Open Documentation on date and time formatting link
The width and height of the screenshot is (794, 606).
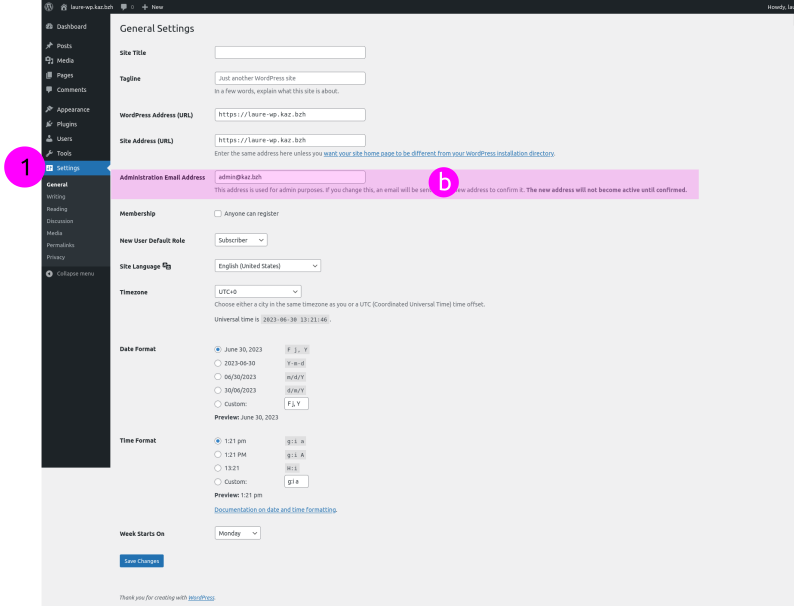tap(275, 509)
